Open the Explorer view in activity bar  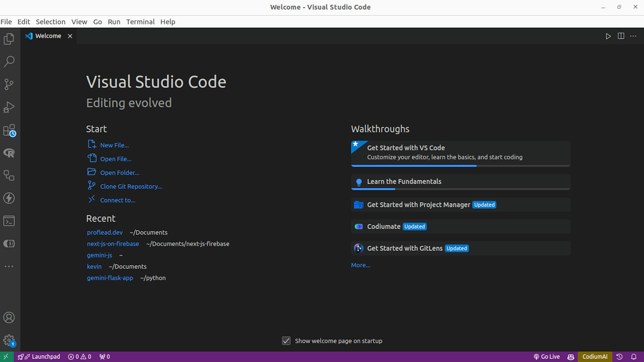(x=9, y=39)
